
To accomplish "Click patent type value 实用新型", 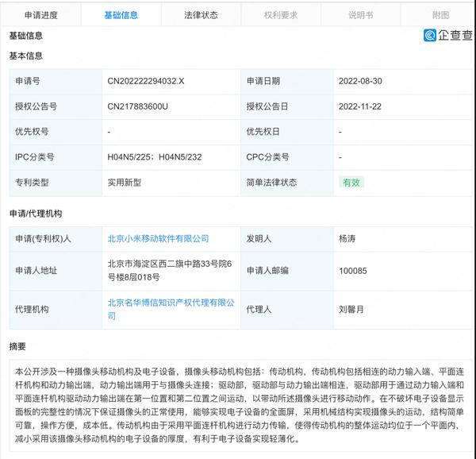I will (x=125, y=183).
